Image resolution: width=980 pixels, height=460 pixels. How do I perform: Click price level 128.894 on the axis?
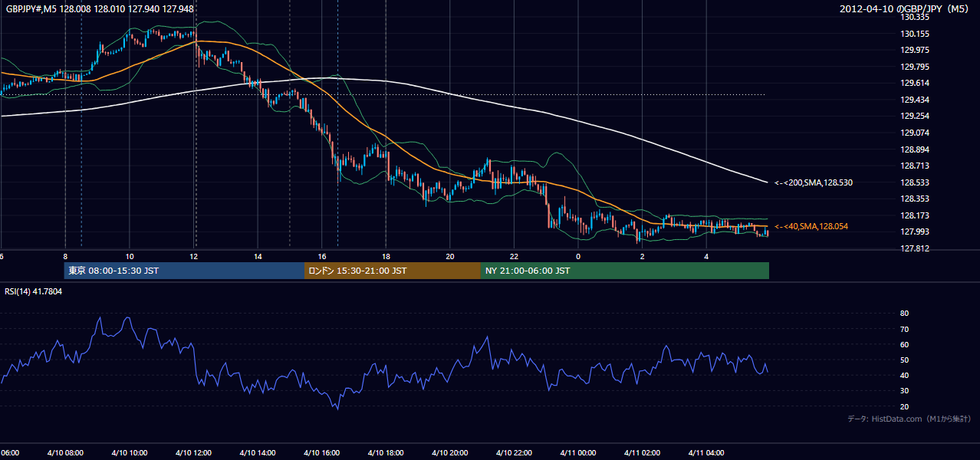coord(915,149)
